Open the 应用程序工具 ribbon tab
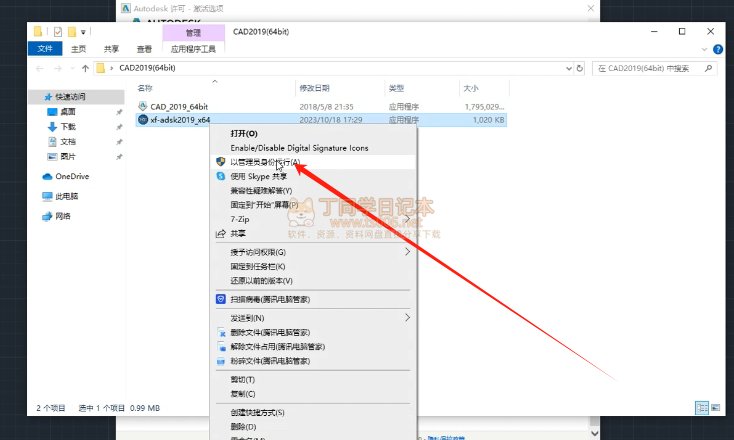 click(193, 49)
